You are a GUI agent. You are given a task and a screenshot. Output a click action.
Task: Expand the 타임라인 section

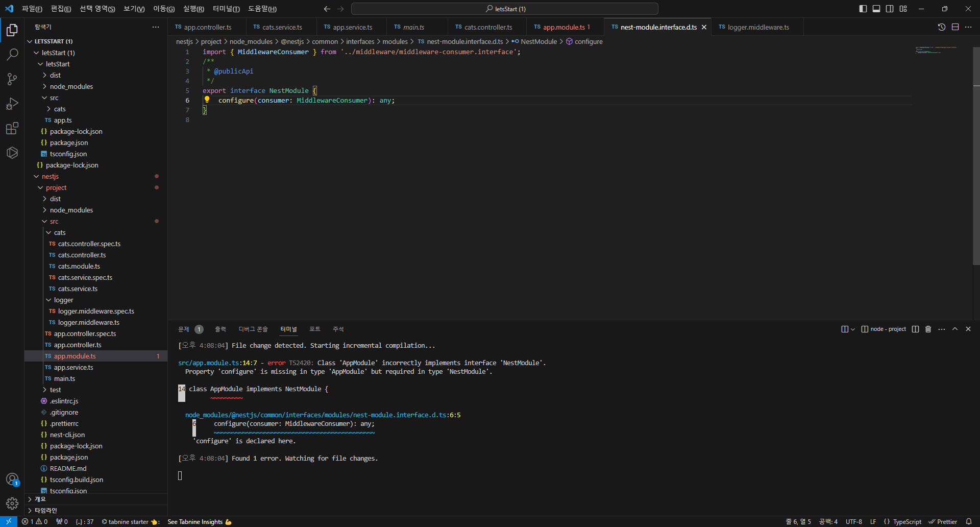pyautogui.click(x=96, y=510)
